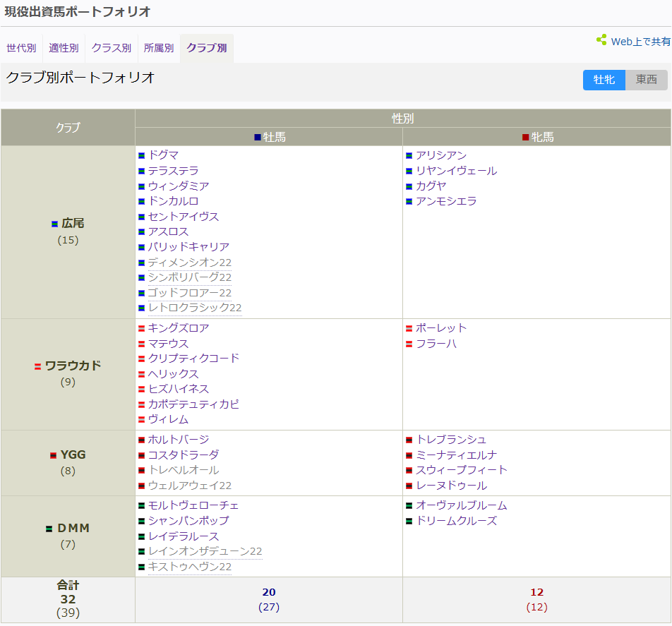Screen dimensions: 672x626
Task: Click the クラブ column header cell
Action: point(68,128)
